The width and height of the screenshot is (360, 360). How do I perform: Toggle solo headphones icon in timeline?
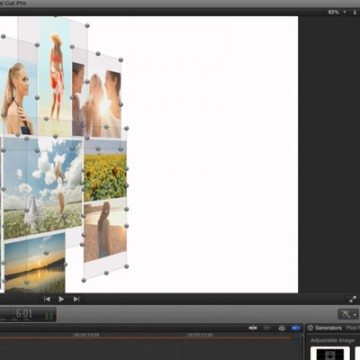point(282,328)
